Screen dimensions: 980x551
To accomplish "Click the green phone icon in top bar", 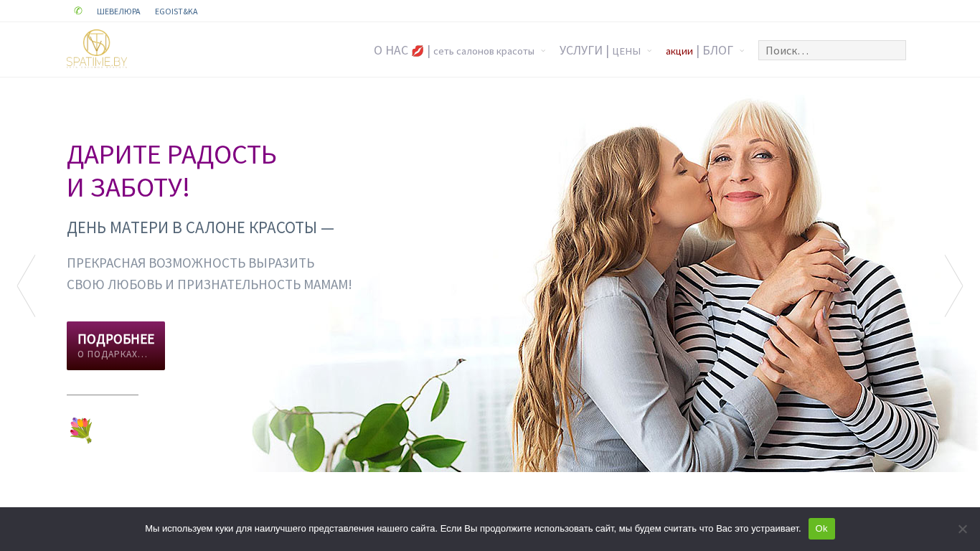I will [x=78, y=11].
